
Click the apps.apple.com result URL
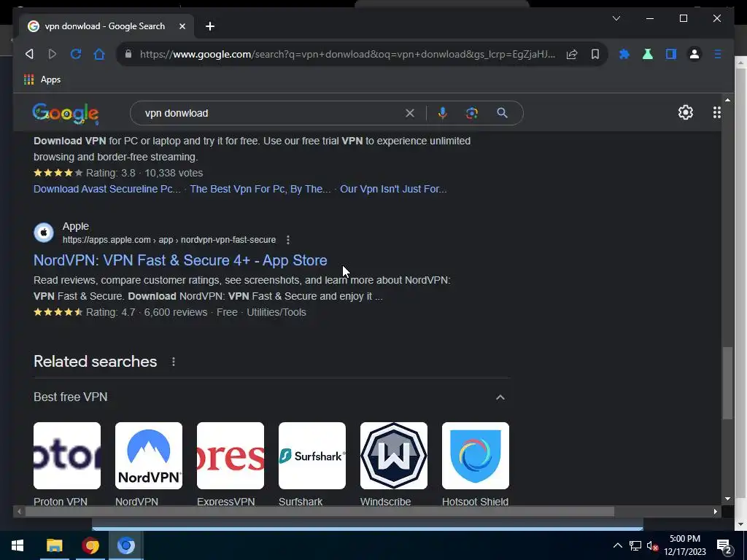[x=169, y=240]
